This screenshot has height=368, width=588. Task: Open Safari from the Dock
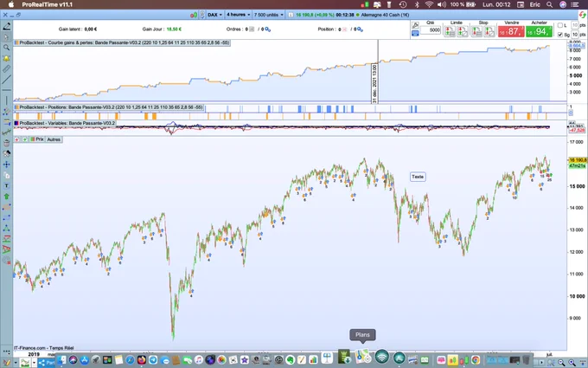(x=130, y=360)
